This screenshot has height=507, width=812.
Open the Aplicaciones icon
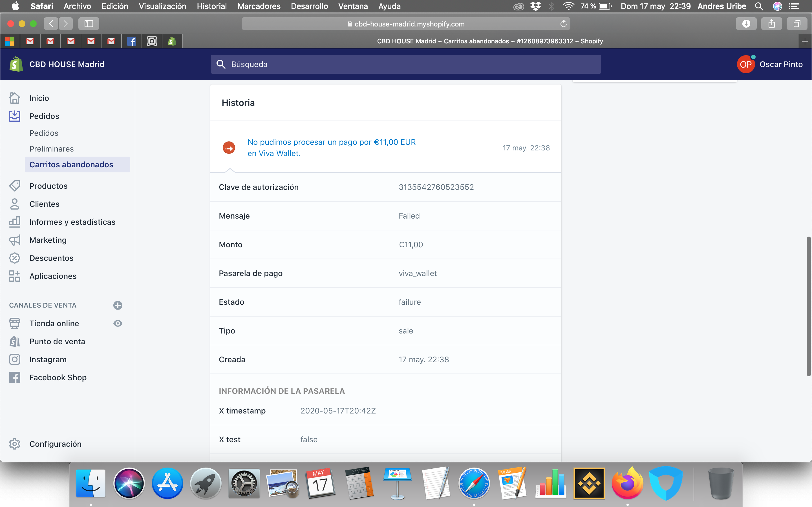(x=15, y=276)
